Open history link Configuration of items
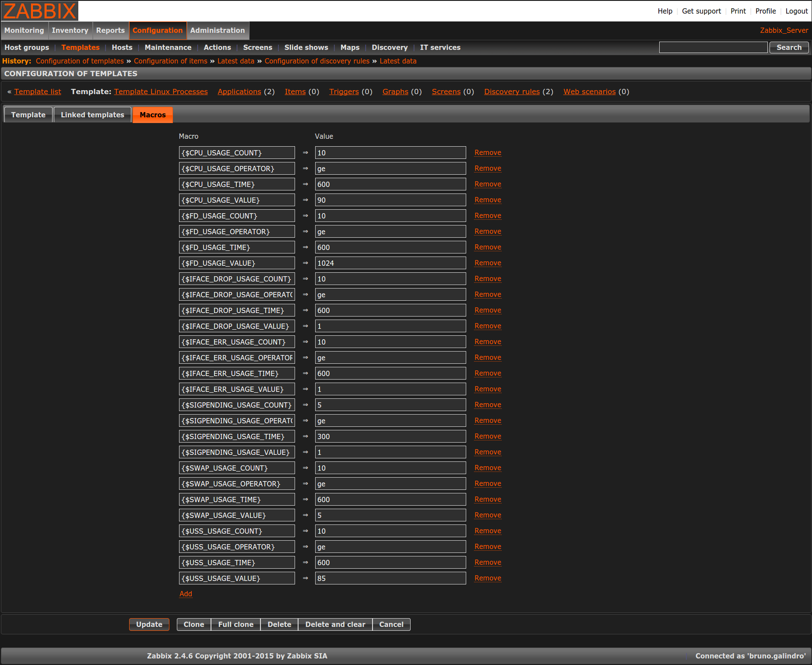Image resolution: width=812 pixels, height=665 pixels. click(171, 61)
